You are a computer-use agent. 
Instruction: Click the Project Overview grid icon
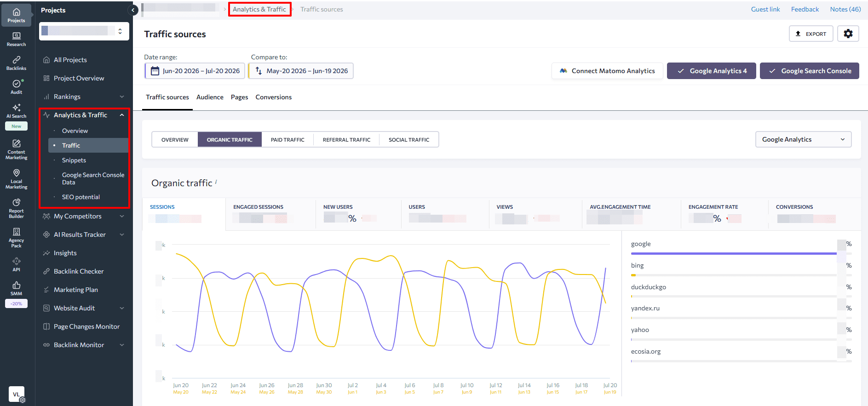pyautogui.click(x=46, y=78)
